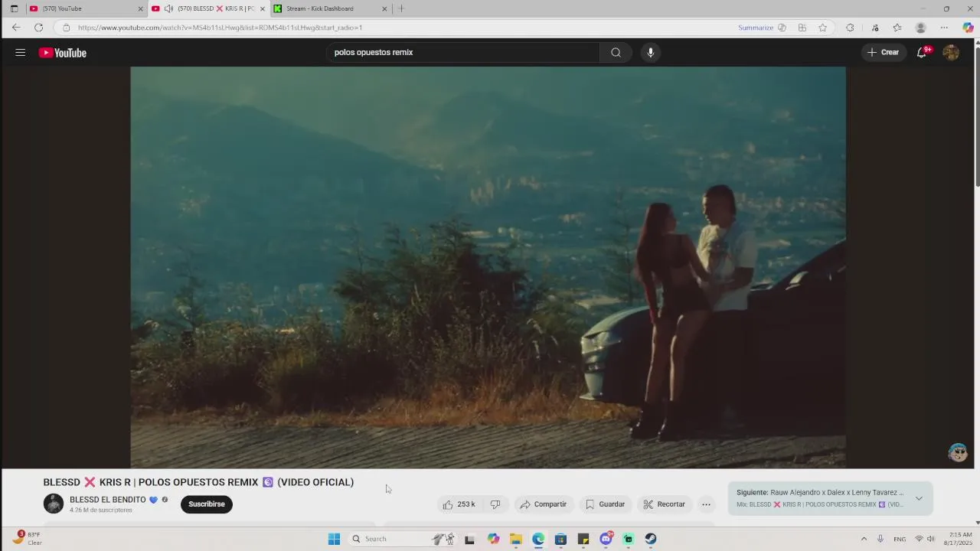The image size is (980, 551).
Task: Close the Stream - Kick Dashboard tab
Action: click(384, 8)
